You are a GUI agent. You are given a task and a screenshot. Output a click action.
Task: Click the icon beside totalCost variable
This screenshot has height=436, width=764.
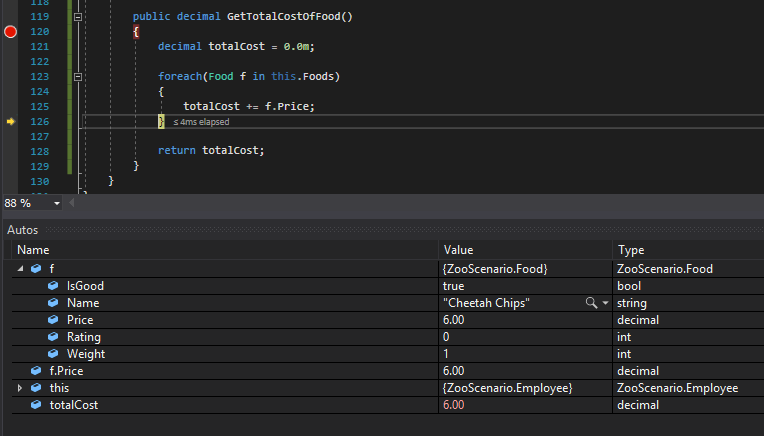tap(36, 405)
